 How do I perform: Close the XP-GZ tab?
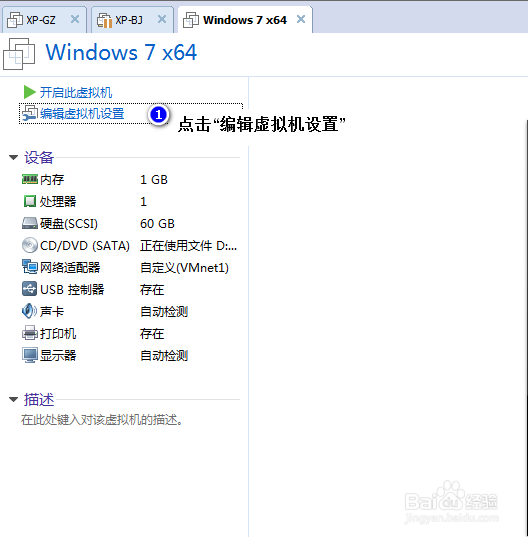point(75,20)
